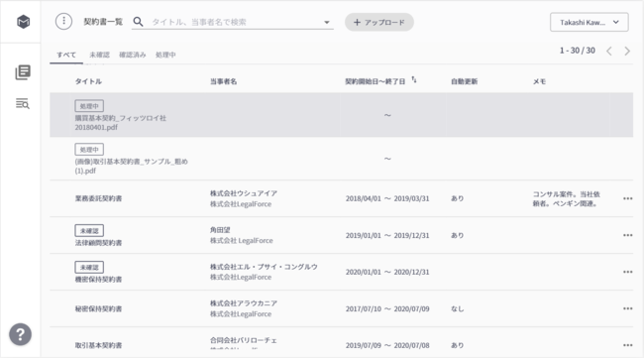Select the 処理中 tab

click(x=165, y=55)
